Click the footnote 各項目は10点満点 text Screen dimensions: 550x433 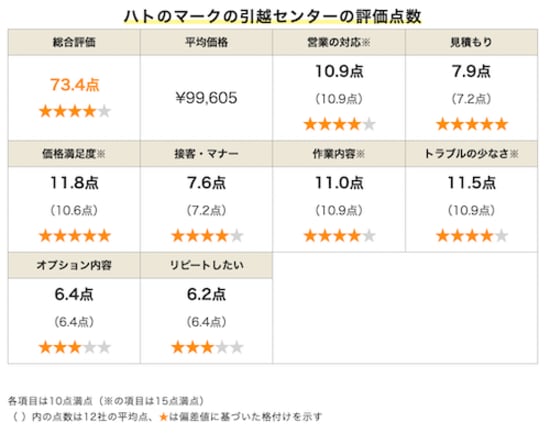tap(50, 401)
